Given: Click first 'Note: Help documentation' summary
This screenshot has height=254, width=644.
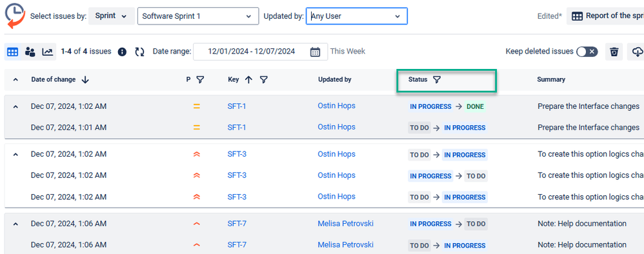Looking at the screenshot, I should pos(582,224).
